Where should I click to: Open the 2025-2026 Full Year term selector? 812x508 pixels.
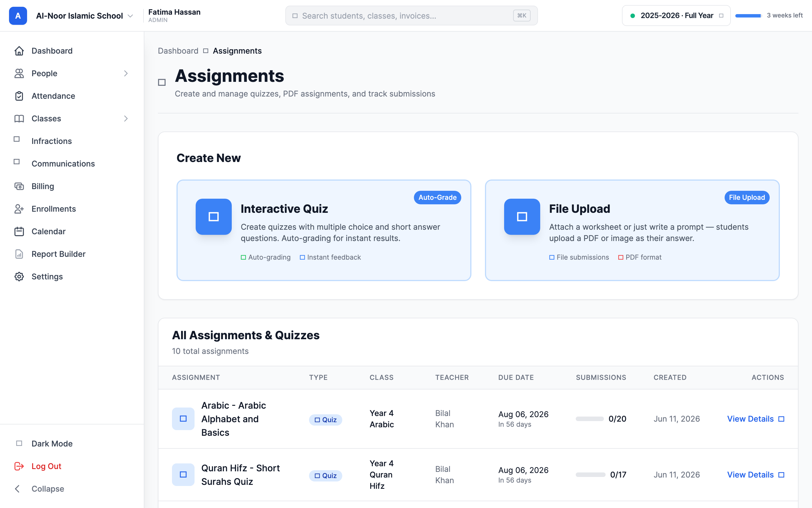pos(676,16)
